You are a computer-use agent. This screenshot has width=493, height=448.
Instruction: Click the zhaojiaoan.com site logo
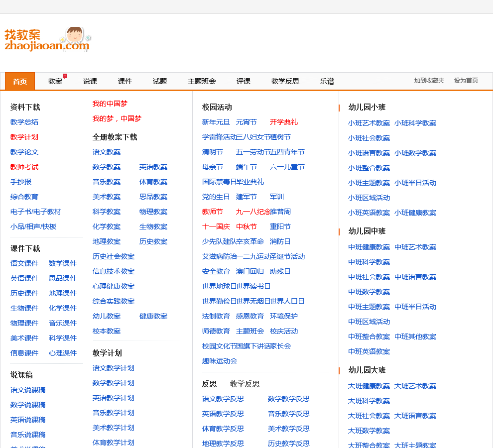[x=48, y=39]
